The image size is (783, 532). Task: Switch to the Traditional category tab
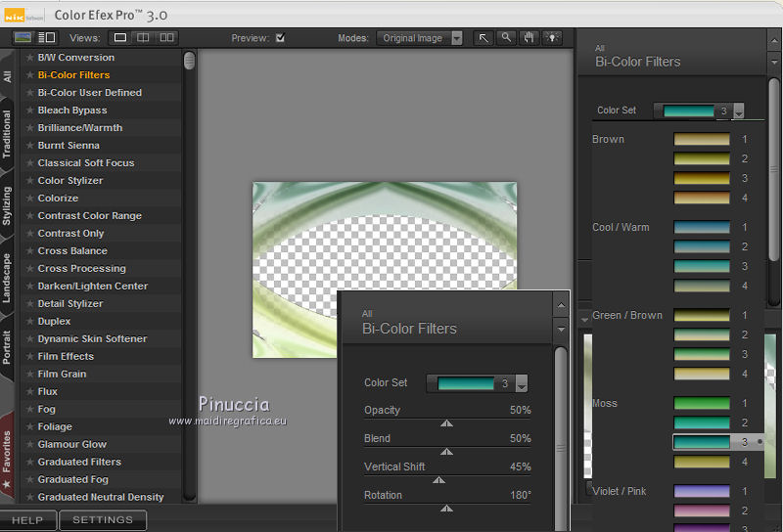[7, 134]
